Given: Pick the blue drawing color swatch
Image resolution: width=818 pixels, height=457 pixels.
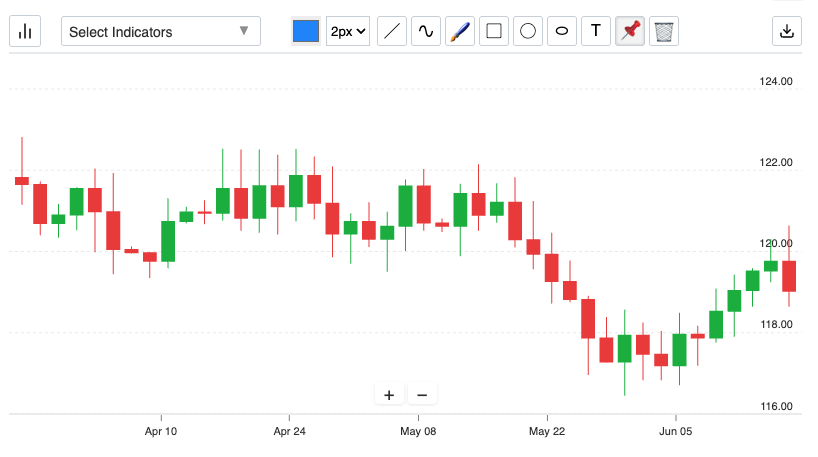Looking at the screenshot, I should [306, 31].
